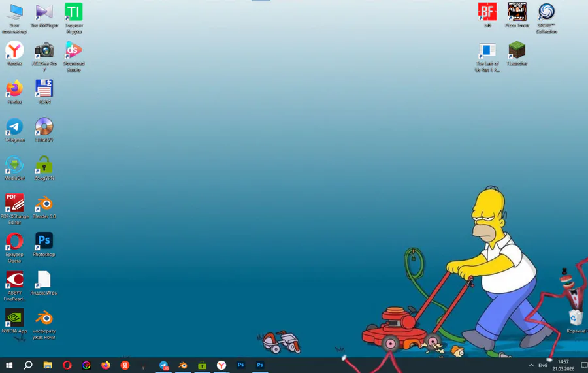This screenshot has height=373, width=588.
Task: Open the Pizza Tower desktop shortcut
Action: pos(517,16)
